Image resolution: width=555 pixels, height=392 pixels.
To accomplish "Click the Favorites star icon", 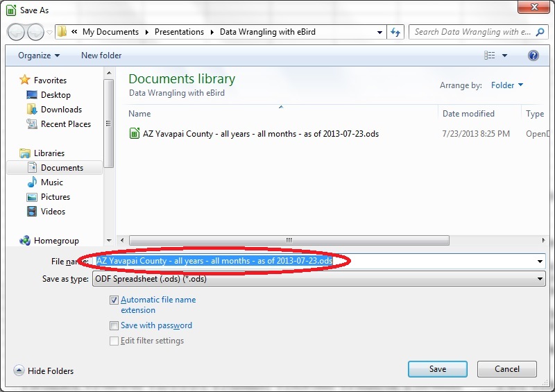I will (24, 80).
